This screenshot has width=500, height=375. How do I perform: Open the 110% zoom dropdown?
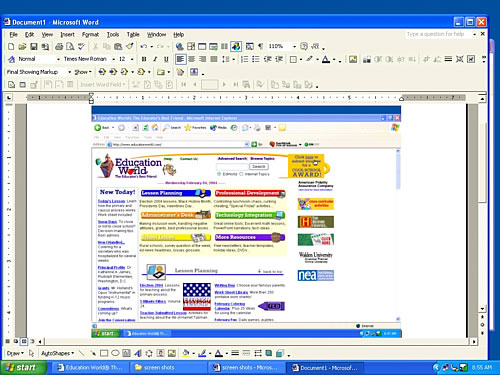(x=294, y=47)
